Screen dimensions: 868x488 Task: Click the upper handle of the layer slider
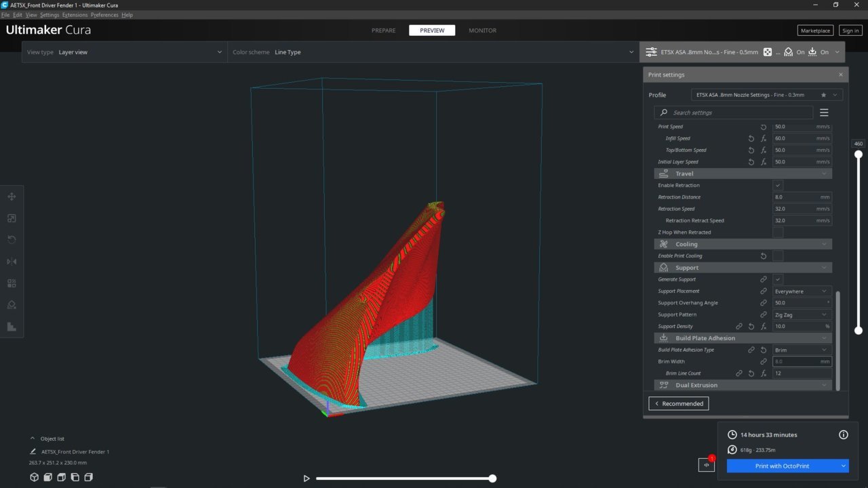coord(859,155)
